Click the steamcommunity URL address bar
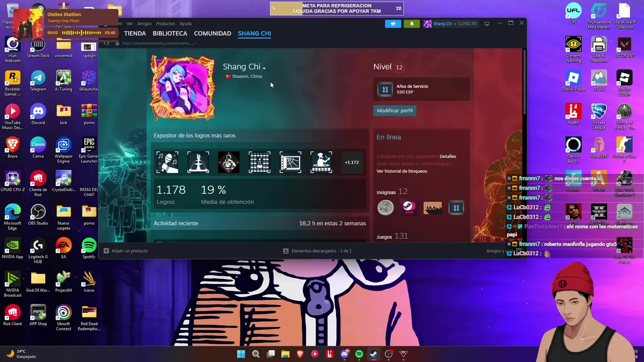This screenshot has width=644, height=362. click(158, 43)
